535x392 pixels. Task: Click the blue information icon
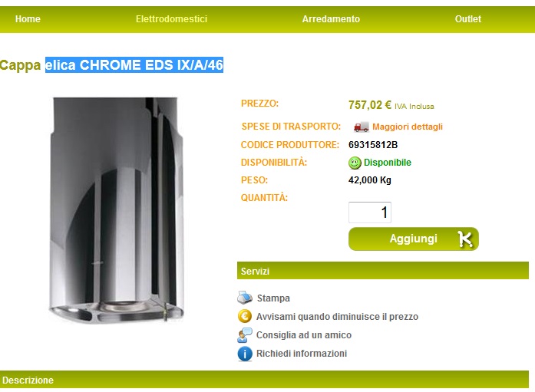(245, 354)
